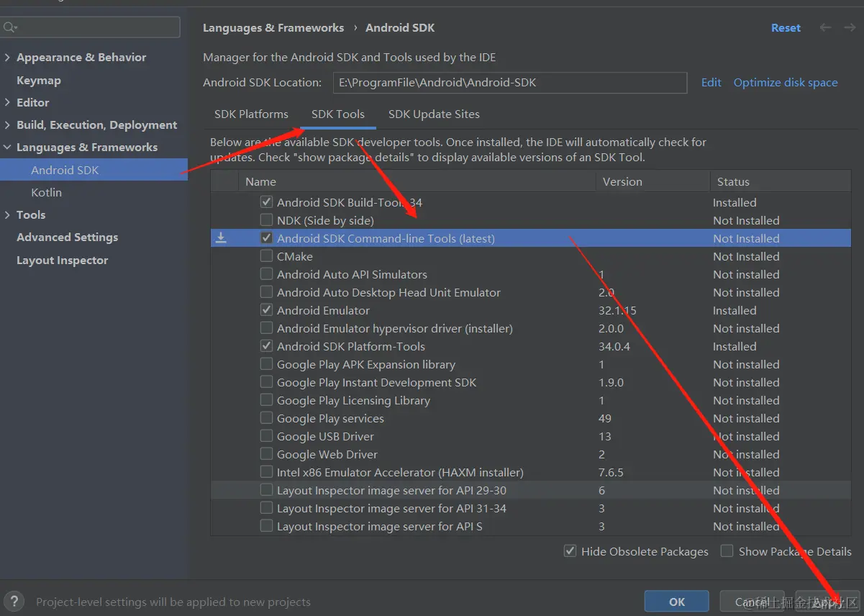Expand the Appearance & Behavior section

7,58
